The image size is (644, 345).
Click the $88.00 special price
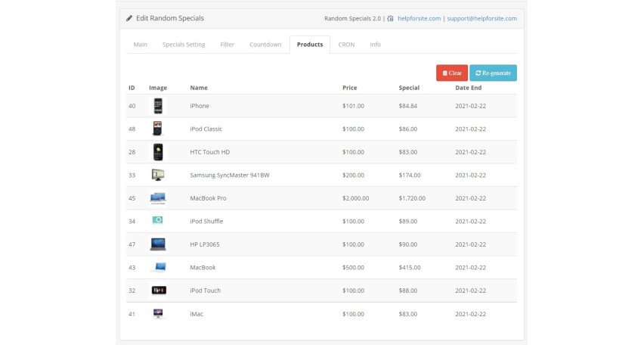(x=408, y=290)
